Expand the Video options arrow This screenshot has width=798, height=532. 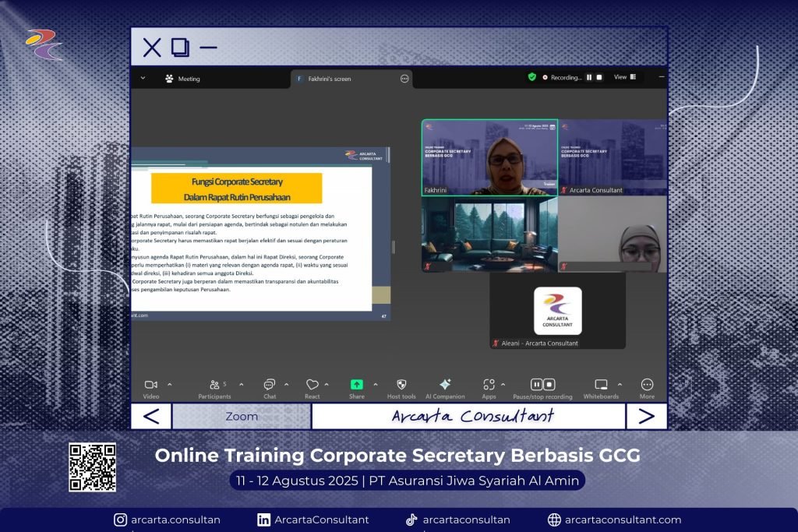170,384
